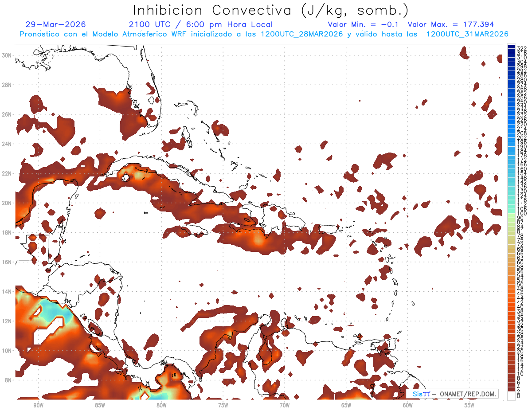532x411 pixels.
Task: Pick the dark blue 322 swatch on colorbar
Action: coord(511,47)
